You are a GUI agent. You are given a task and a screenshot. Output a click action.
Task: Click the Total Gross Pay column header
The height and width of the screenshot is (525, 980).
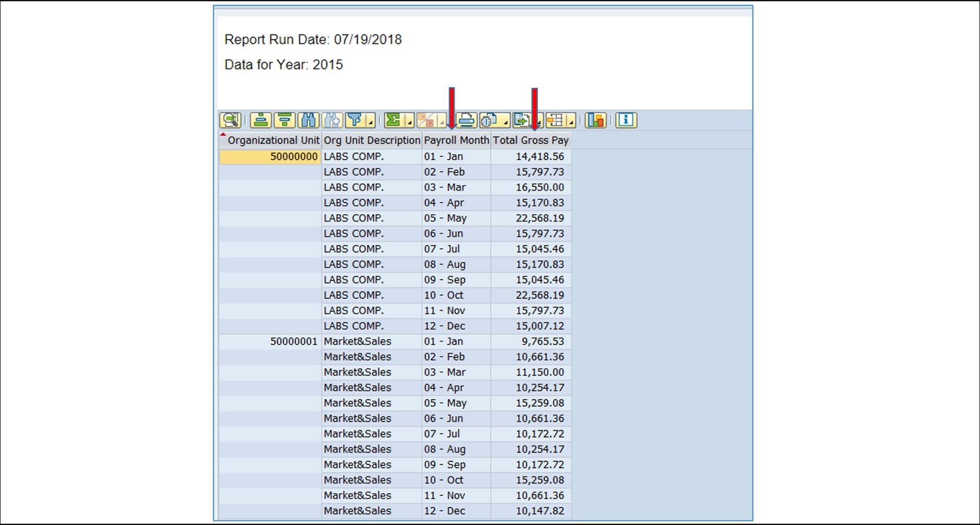(531, 140)
